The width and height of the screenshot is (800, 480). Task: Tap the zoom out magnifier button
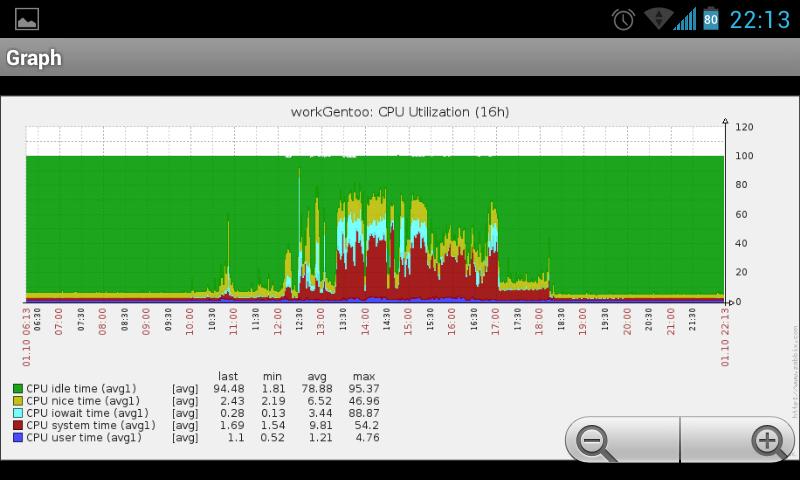pos(622,440)
